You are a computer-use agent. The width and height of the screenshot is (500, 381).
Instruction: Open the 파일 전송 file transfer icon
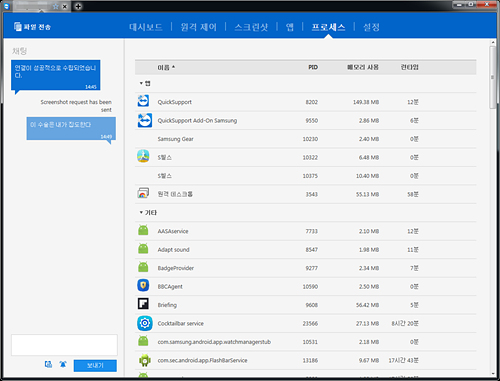coord(18,27)
